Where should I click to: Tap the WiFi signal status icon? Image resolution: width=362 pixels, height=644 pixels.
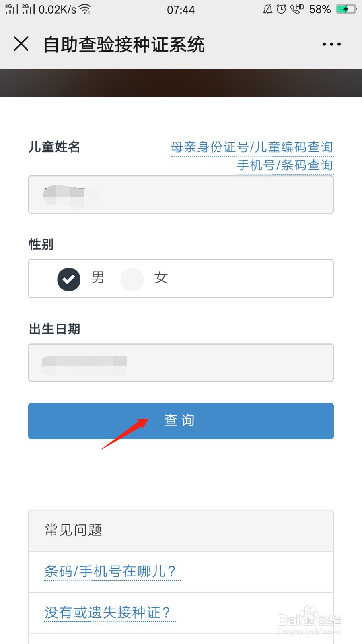pos(85,9)
